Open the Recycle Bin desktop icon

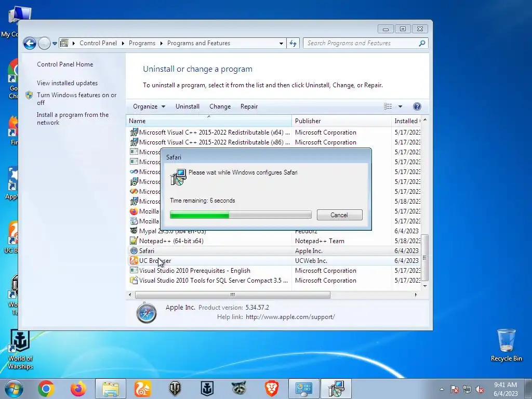pos(506,345)
